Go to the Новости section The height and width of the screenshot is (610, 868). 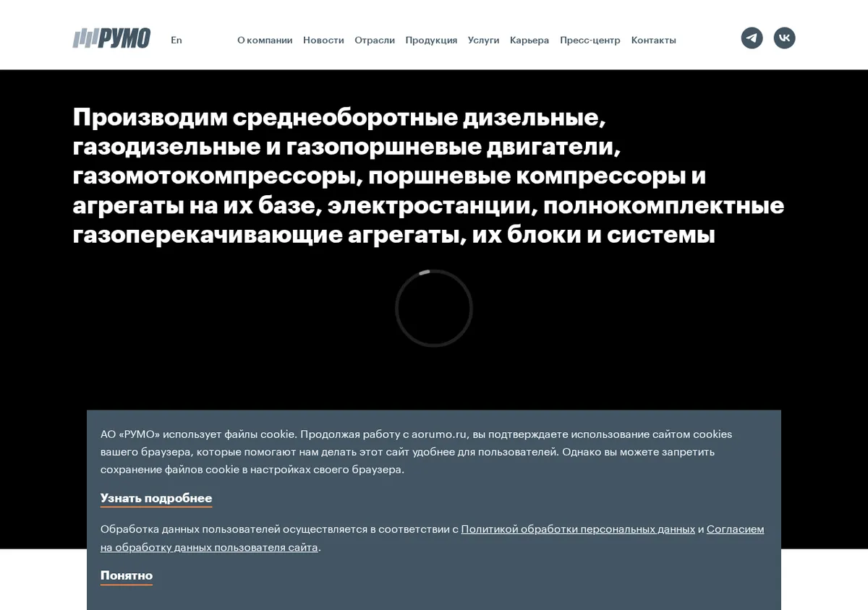pyautogui.click(x=323, y=40)
